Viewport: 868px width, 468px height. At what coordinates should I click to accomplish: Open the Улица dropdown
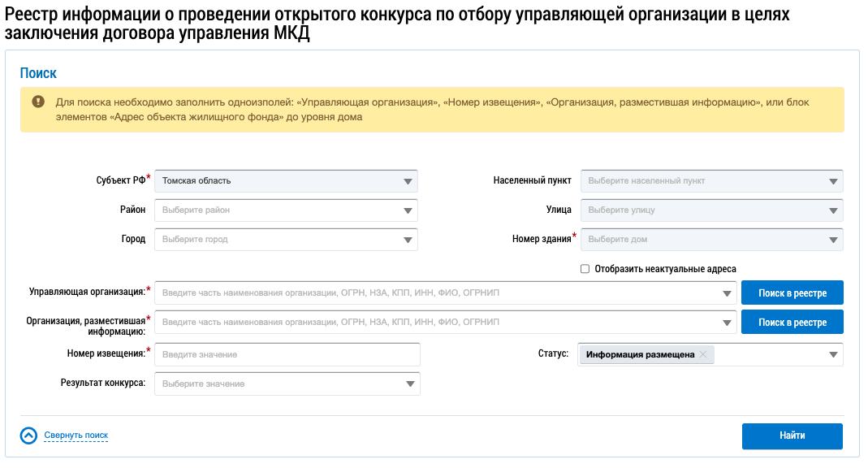711,210
